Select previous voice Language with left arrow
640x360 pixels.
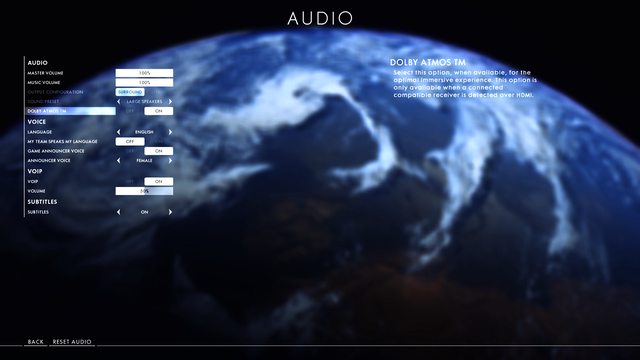pyautogui.click(x=119, y=132)
